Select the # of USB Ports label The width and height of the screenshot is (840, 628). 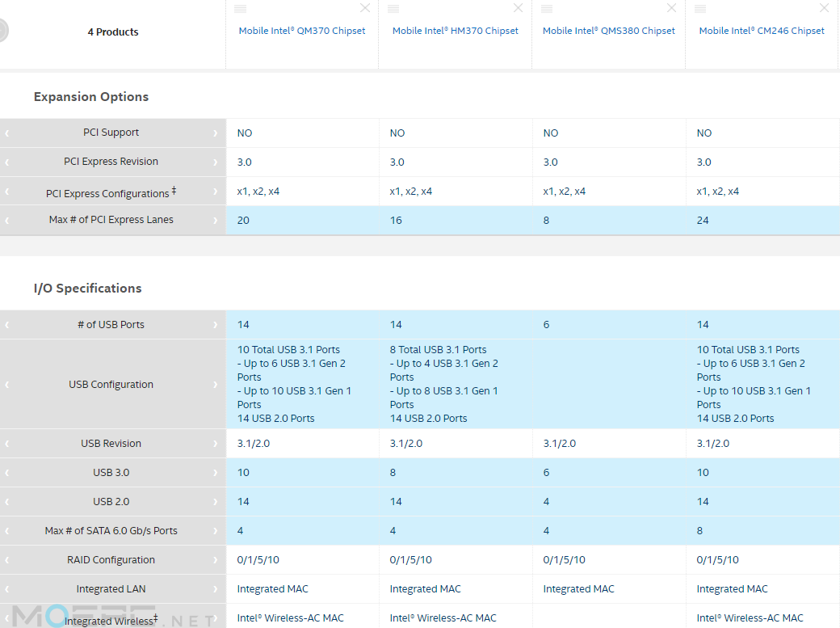point(111,324)
